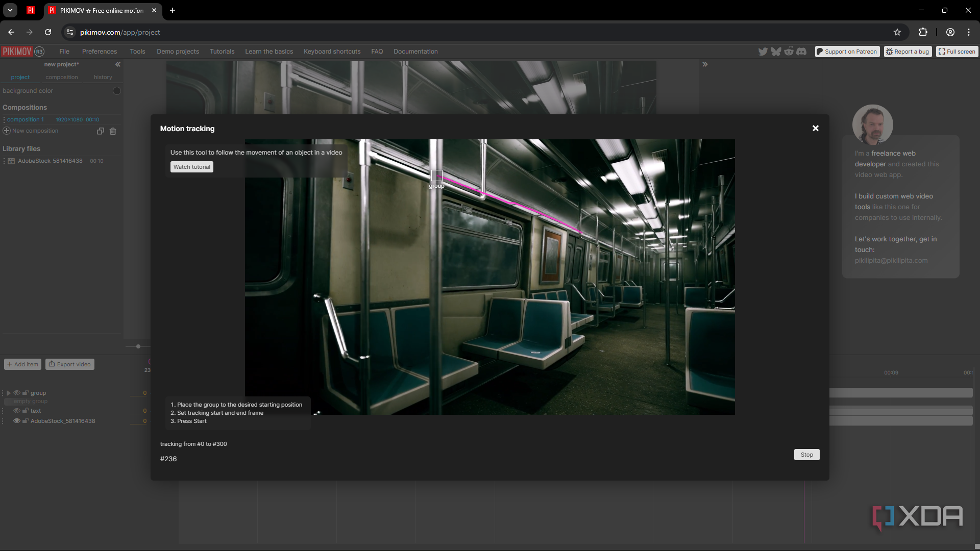Toggle visibility of the text layer
Screen dimensions: 980x551
coord(17,411)
